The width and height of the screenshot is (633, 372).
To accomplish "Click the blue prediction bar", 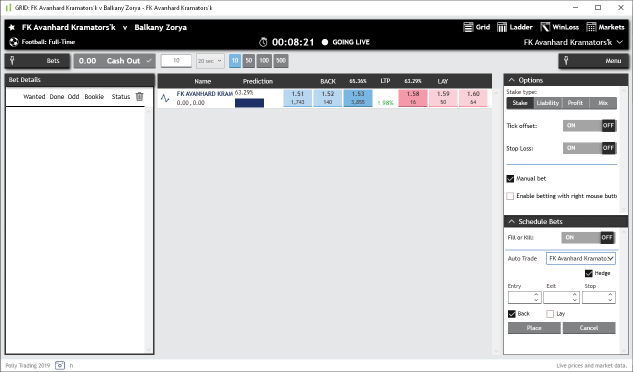I will pyautogui.click(x=249, y=103).
